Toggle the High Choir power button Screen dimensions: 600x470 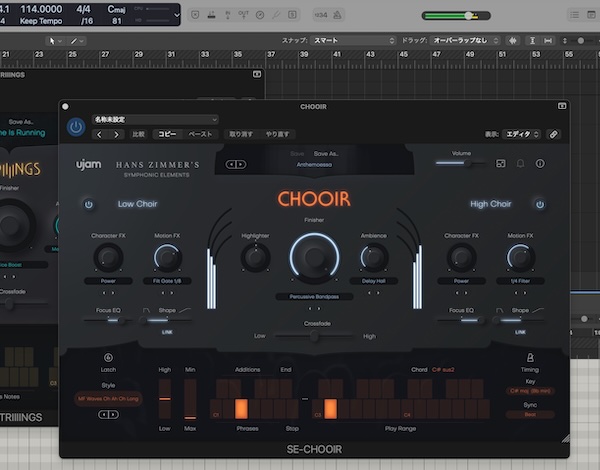click(540, 204)
